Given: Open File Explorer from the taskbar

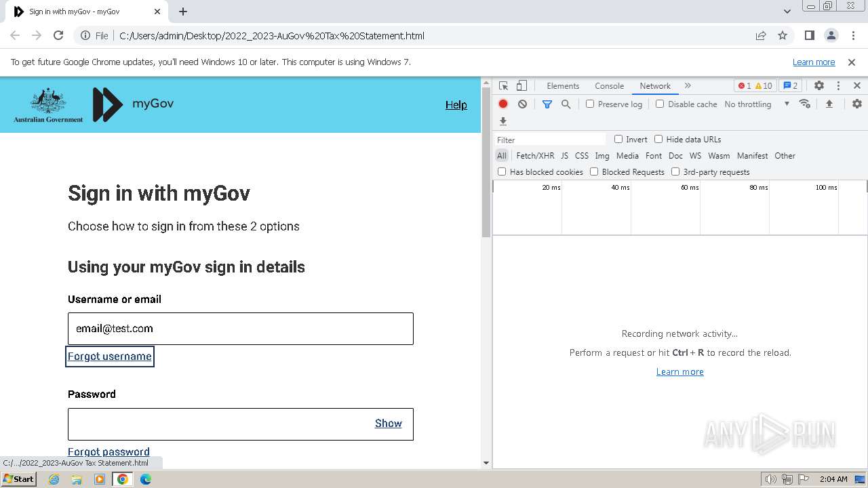Looking at the screenshot, I should [77, 479].
